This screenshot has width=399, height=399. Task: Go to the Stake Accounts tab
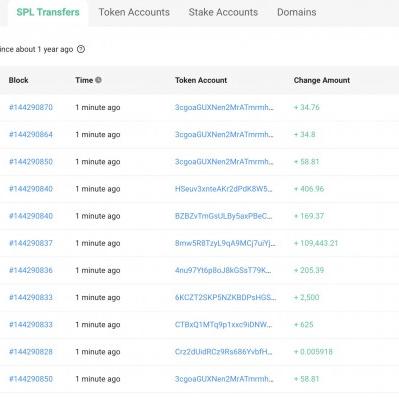point(223,12)
